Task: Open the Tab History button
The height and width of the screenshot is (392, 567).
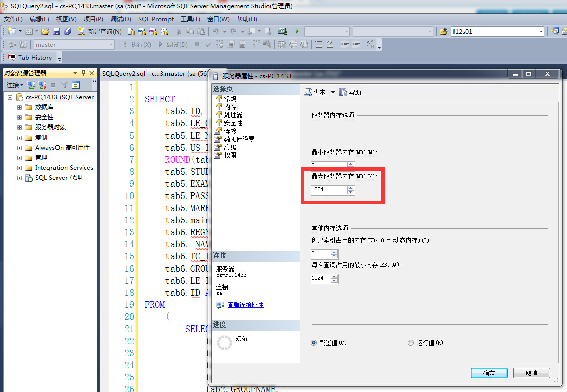Action: pyautogui.click(x=30, y=57)
